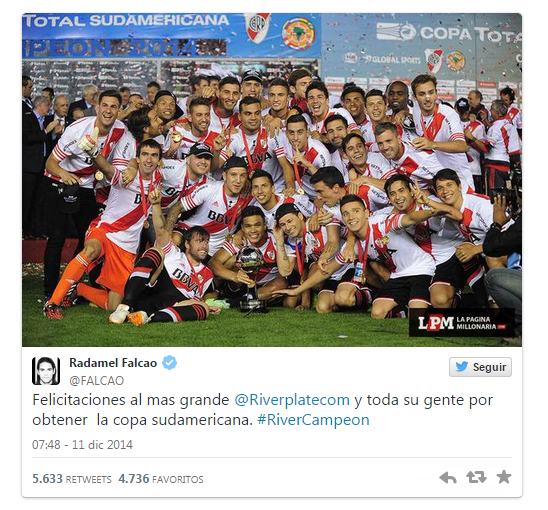Open the @FALCAO handle
Image resolution: width=548 pixels, height=510 pixels.
click(96, 381)
